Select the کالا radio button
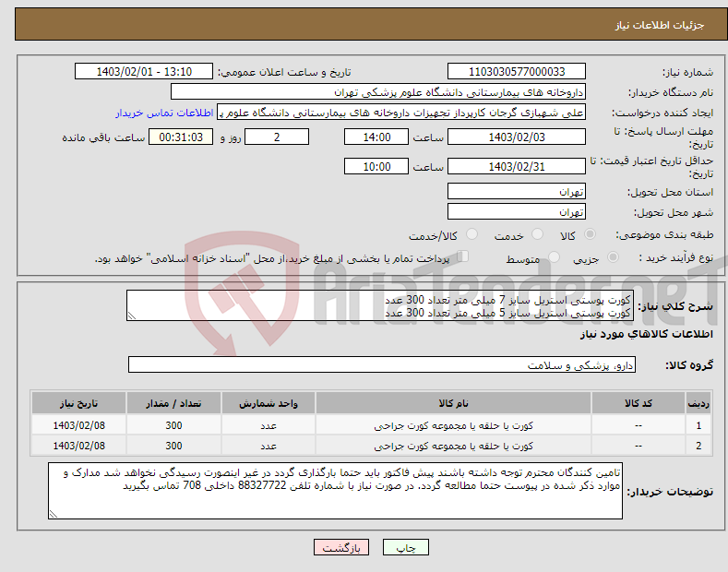This screenshot has width=728, height=572. [x=590, y=234]
